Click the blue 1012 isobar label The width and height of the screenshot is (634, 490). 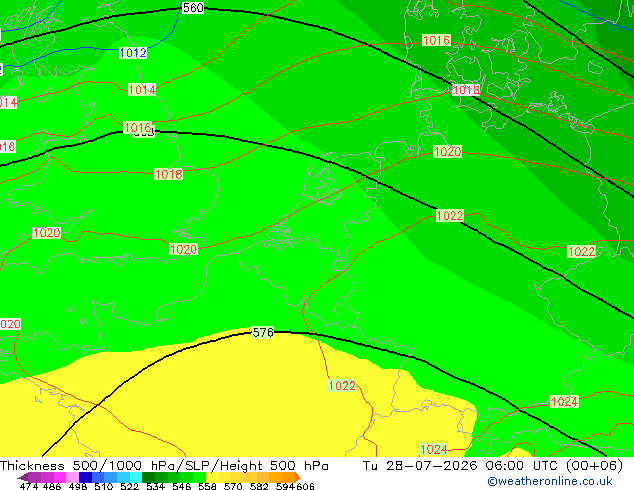[x=133, y=53]
